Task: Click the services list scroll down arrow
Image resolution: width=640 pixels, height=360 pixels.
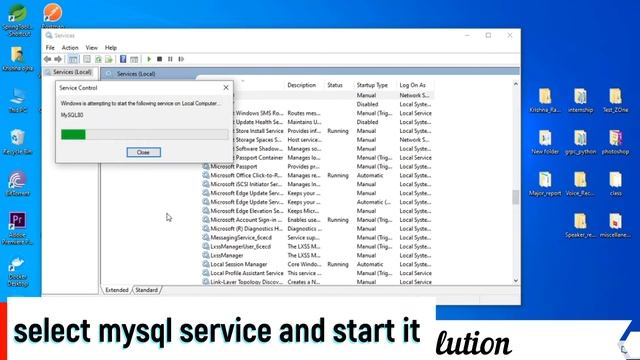Action: (x=516, y=281)
